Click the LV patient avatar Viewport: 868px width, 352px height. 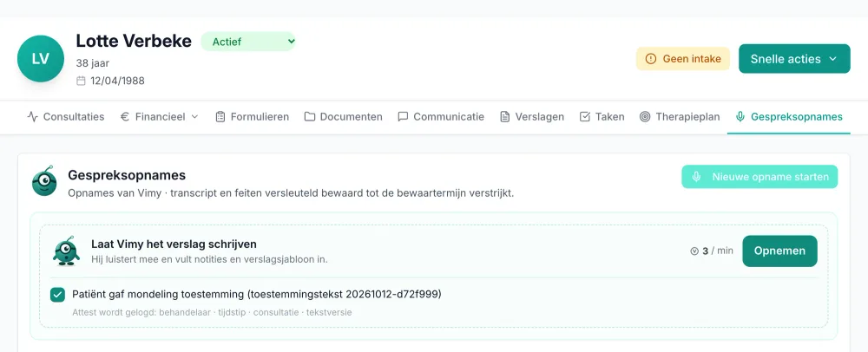[41, 59]
